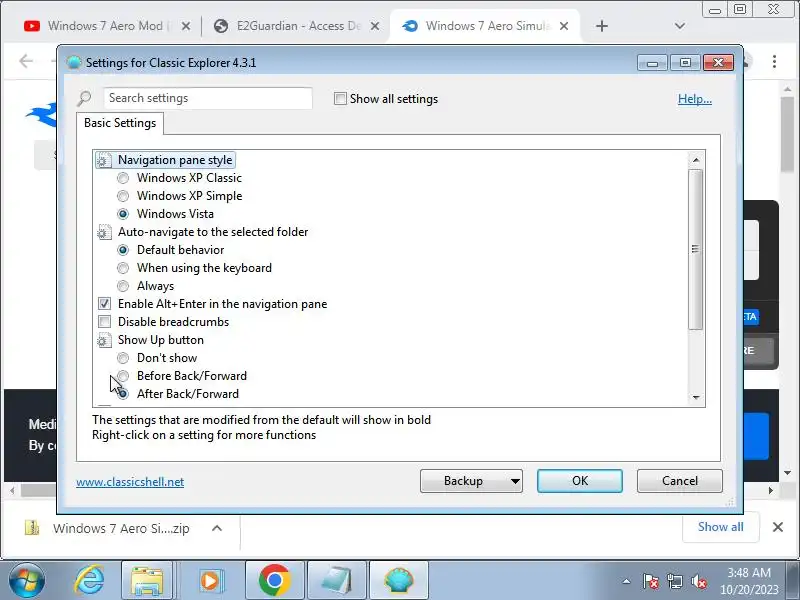This screenshot has height=600, width=800.
Task: Open the Help link
Action: point(694,99)
